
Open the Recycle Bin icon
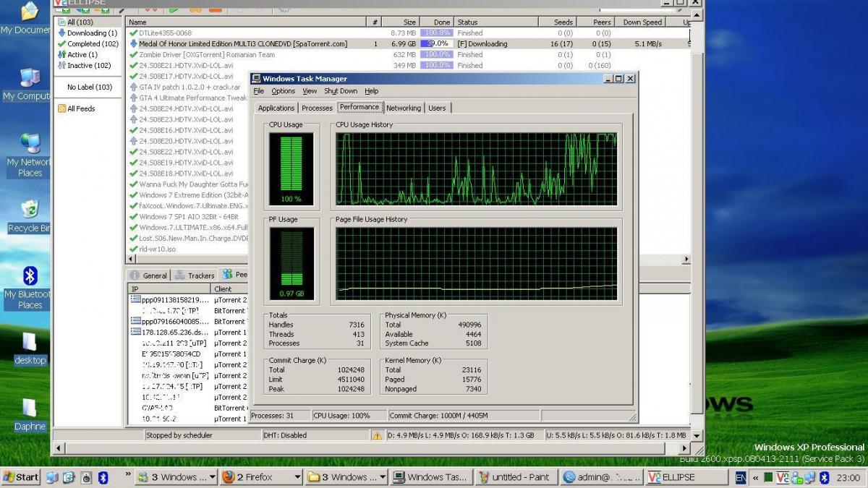(x=29, y=217)
